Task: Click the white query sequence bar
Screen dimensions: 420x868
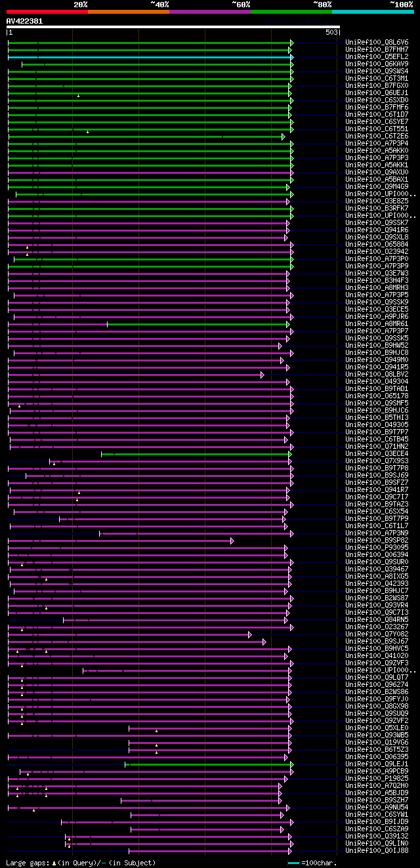Action: (x=173, y=27)
